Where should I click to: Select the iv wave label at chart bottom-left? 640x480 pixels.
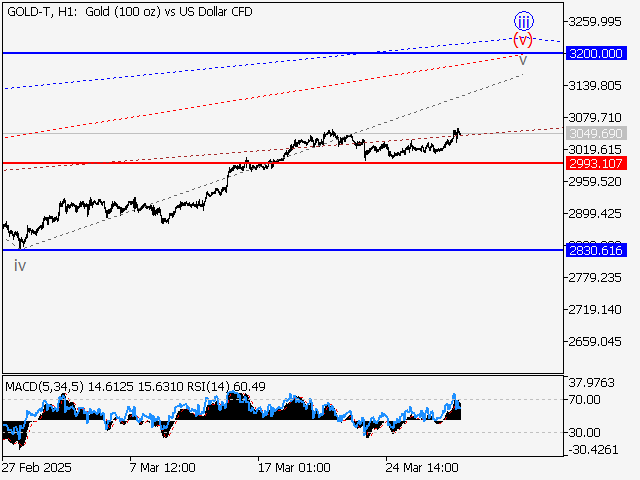point(20,265)
